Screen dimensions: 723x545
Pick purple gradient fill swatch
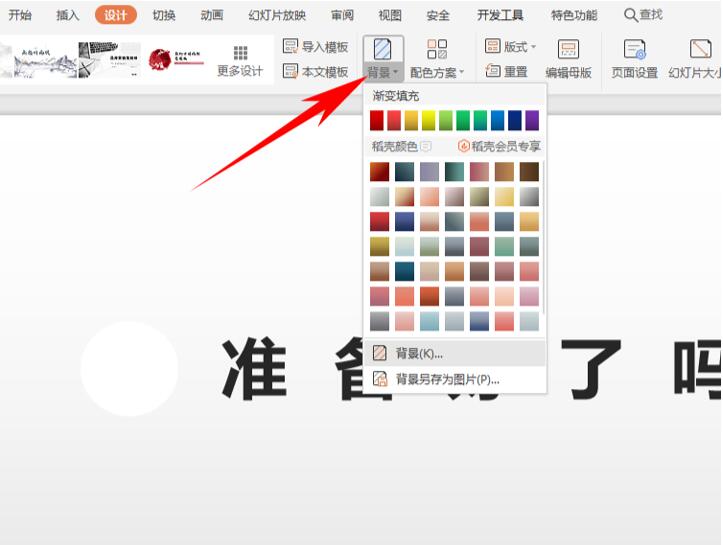[x=532, y=120]
